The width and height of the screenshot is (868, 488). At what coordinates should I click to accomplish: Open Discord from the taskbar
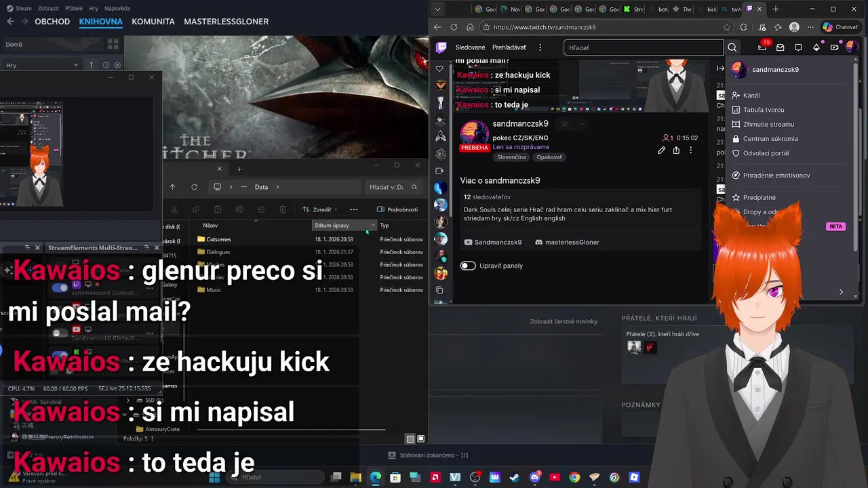[534, 477]
